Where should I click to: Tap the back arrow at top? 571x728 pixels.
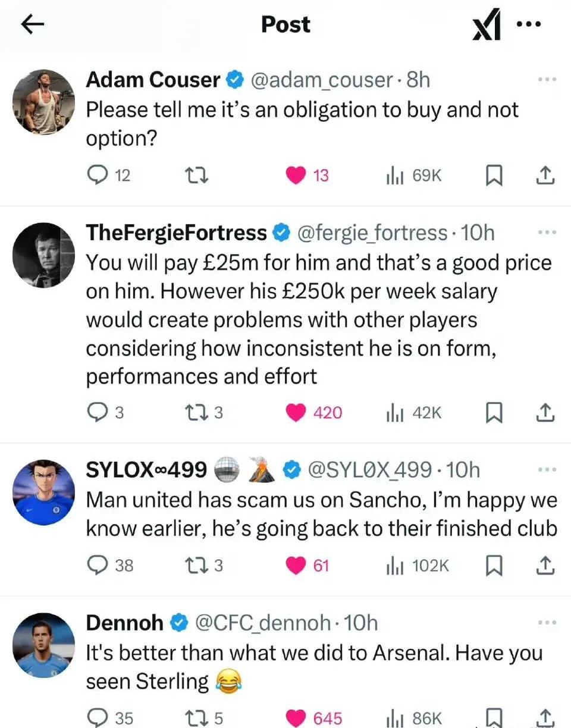[x=33, y=24]
